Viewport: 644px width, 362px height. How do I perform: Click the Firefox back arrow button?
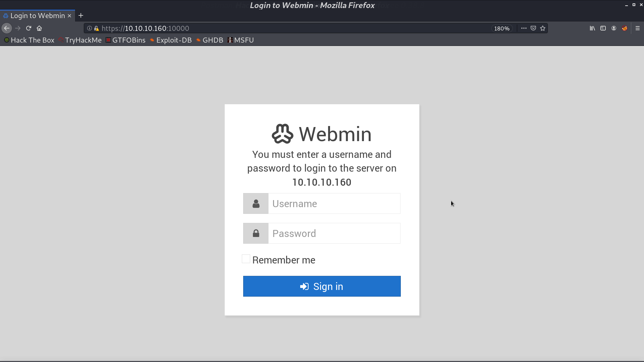click(x=7, y=28)
